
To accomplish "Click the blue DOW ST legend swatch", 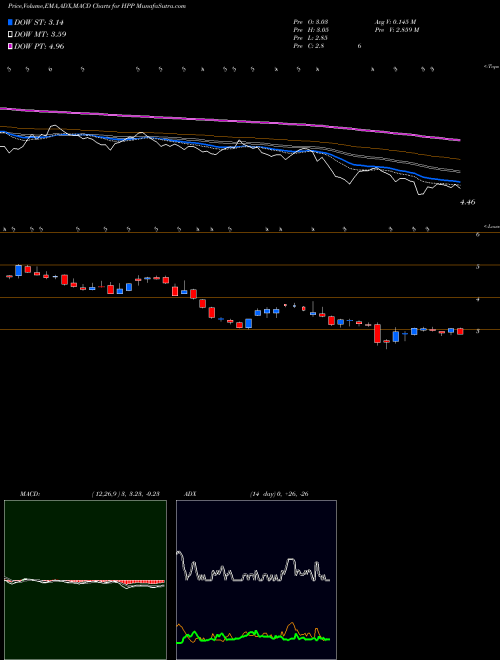I will 10,22.
